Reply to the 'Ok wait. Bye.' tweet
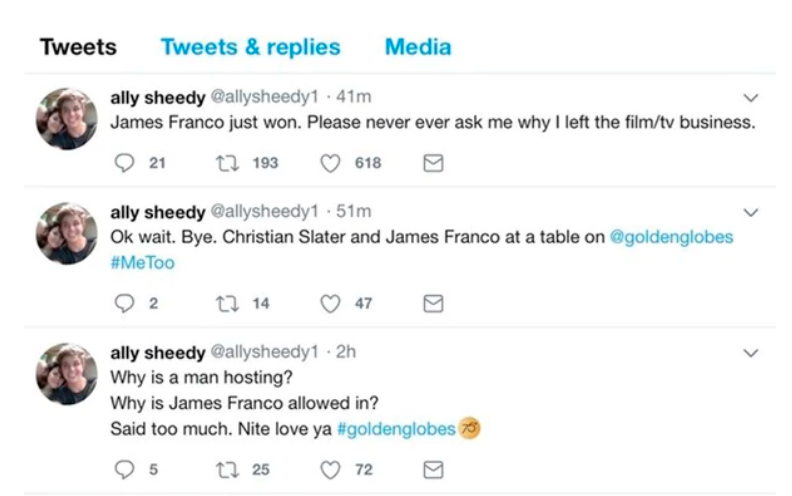 (x=123, y=304)
